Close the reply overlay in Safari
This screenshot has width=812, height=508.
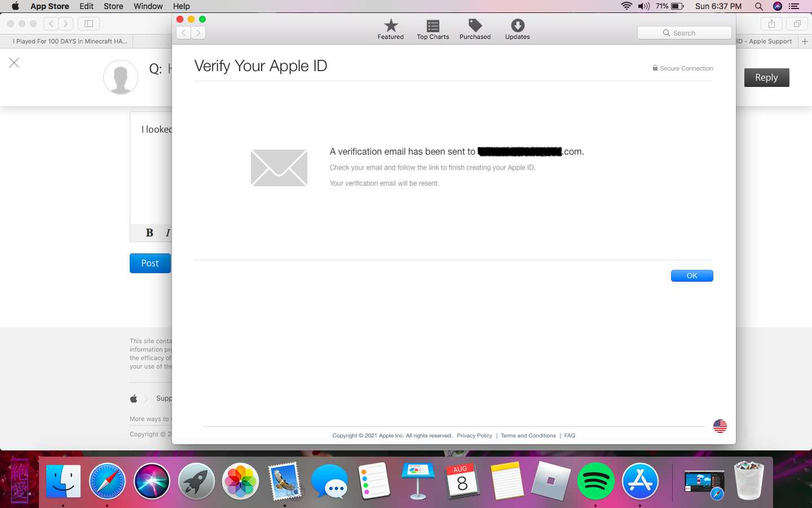pos(14,63)
